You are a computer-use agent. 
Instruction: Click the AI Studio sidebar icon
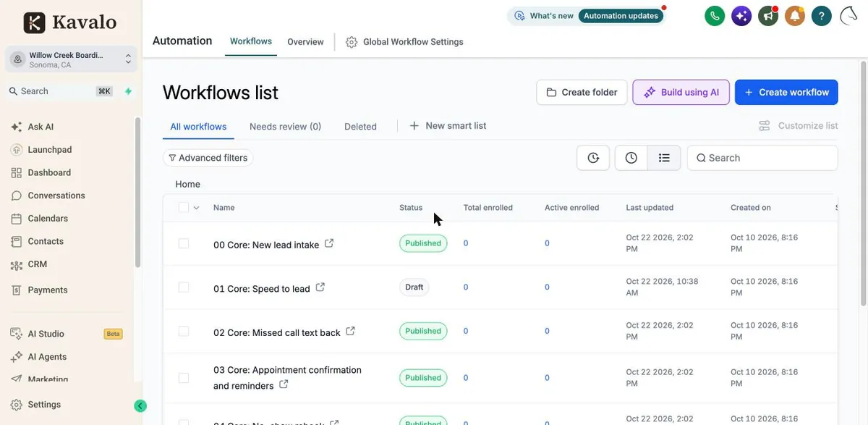pos(17,334)
